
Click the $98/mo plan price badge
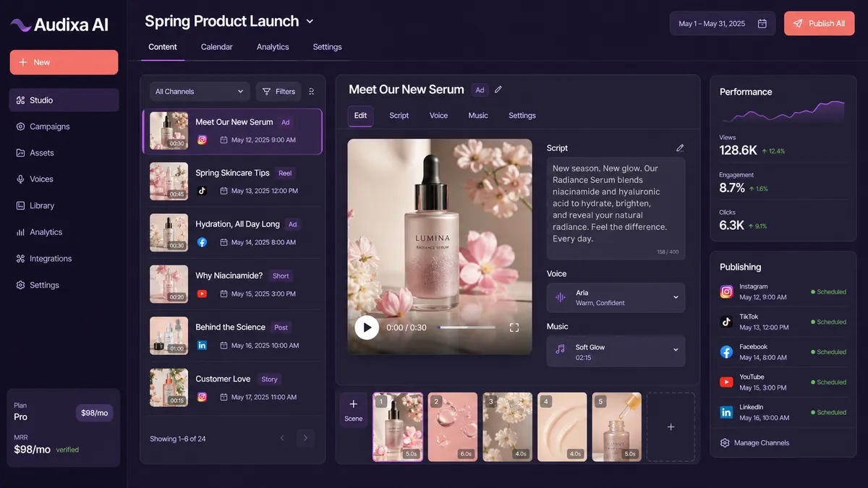pyautogui.click(x=95, y=413)
